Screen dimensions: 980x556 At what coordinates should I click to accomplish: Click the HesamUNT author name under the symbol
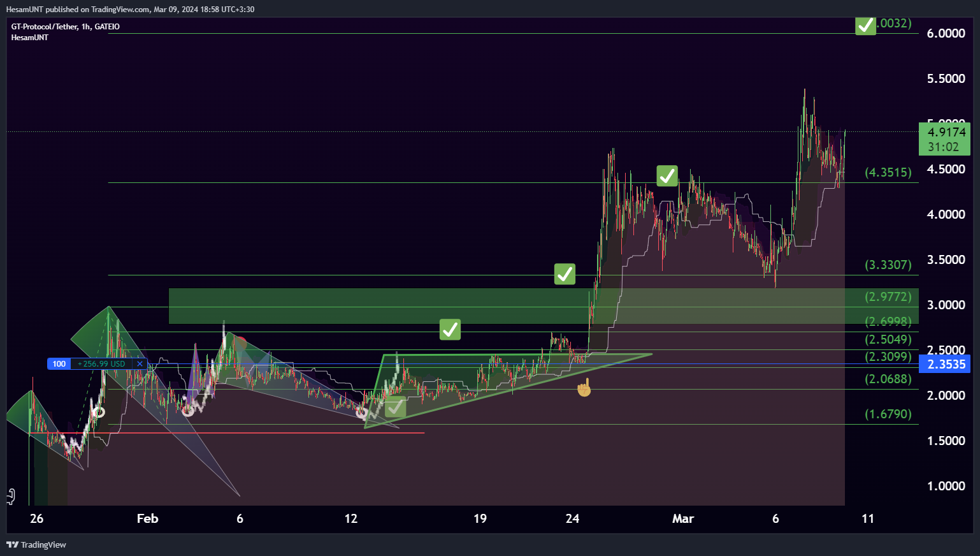tap(29, 38)
